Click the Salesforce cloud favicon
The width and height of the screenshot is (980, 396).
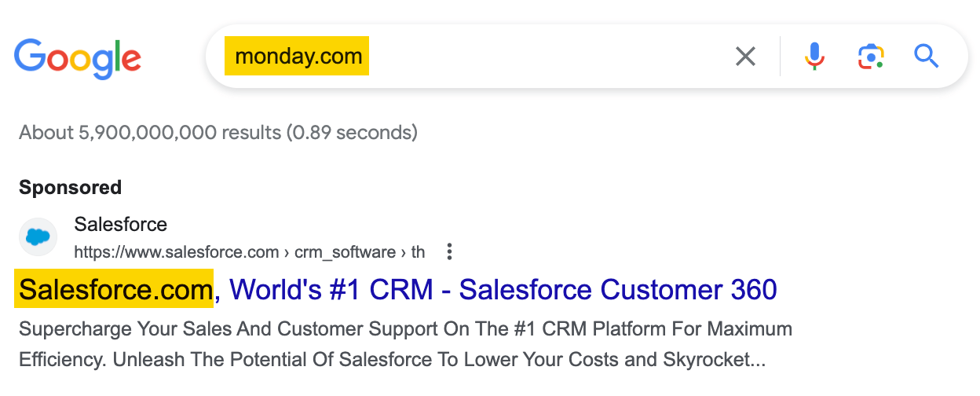38,237
